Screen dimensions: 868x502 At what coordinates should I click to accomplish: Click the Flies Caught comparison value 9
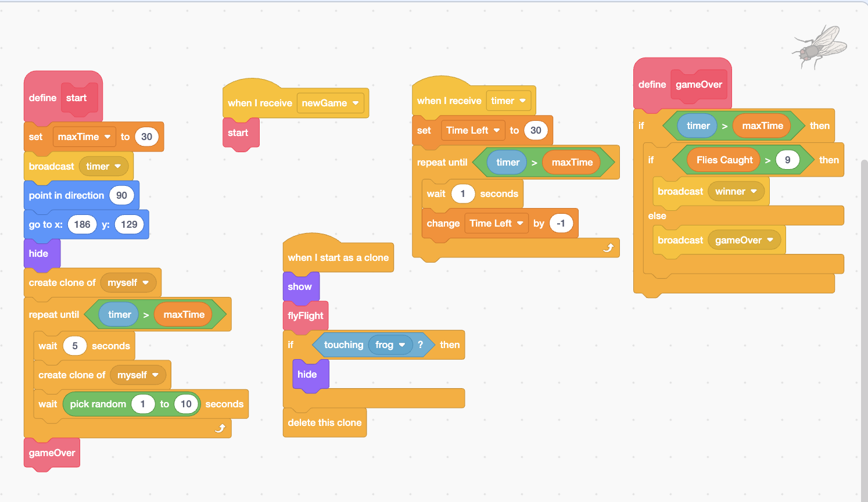pos(787,160)
